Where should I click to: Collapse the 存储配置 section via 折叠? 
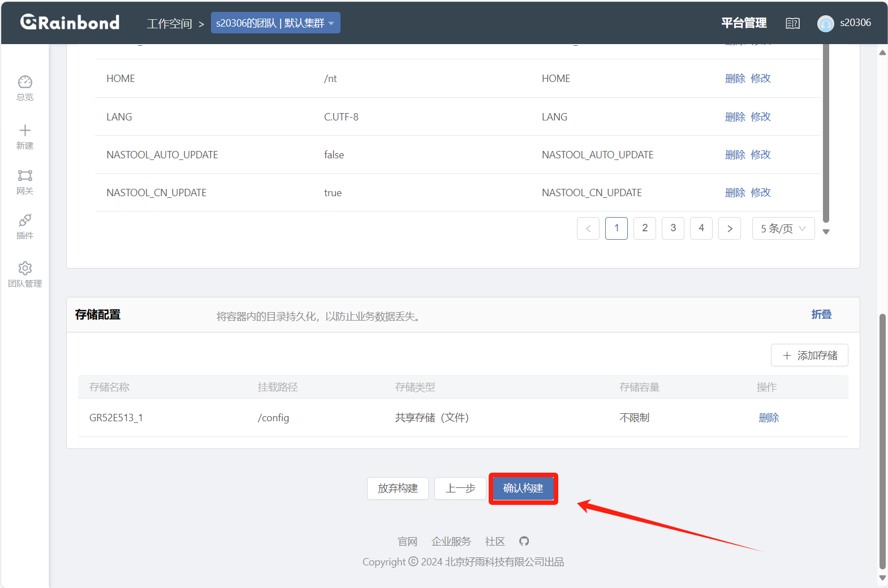[821, 314]
